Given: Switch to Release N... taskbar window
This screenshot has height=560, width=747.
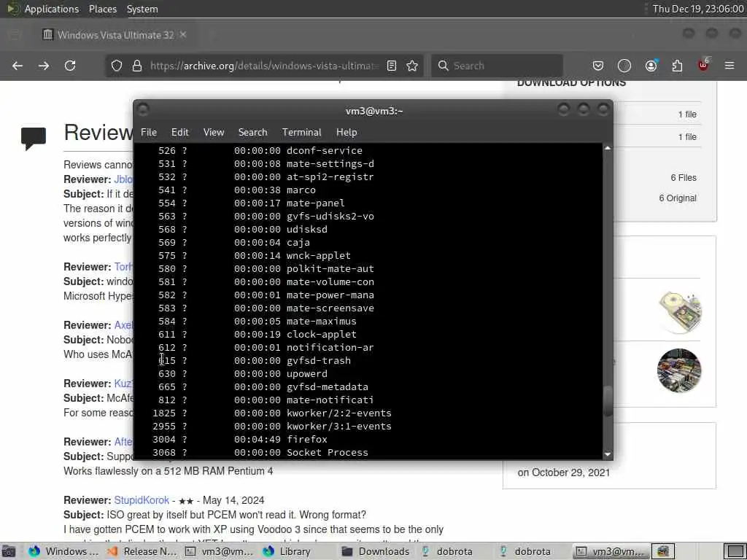Looking at the screenshot, I should pyautogui.click(x=142, y=551).
